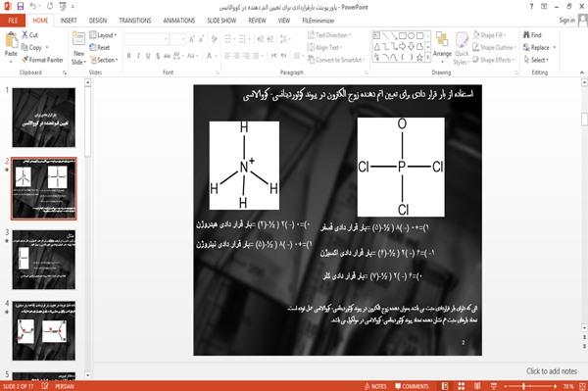This screenshot has height=391, width=588.
Task: Open Align Text dropdown
Action: coord(324,47)
